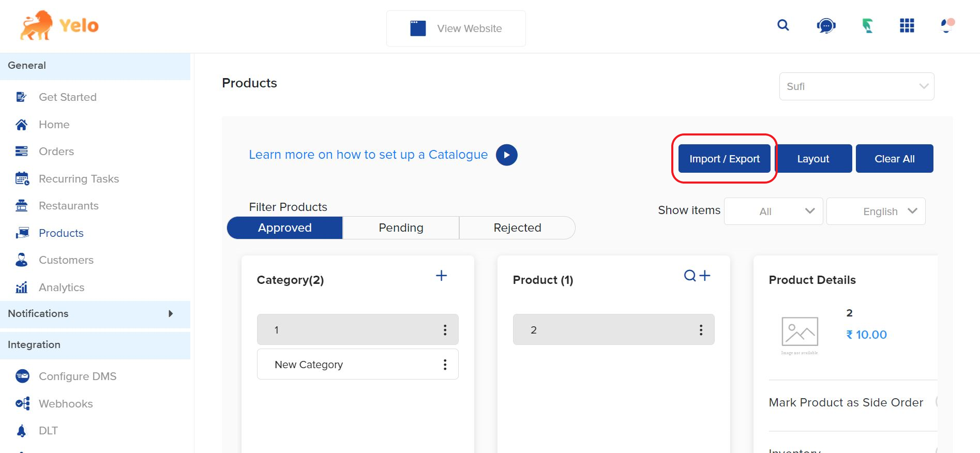This screenshot has width=980, height=453.
Task: Add a new category with plus icon
Action: (441, 276)
